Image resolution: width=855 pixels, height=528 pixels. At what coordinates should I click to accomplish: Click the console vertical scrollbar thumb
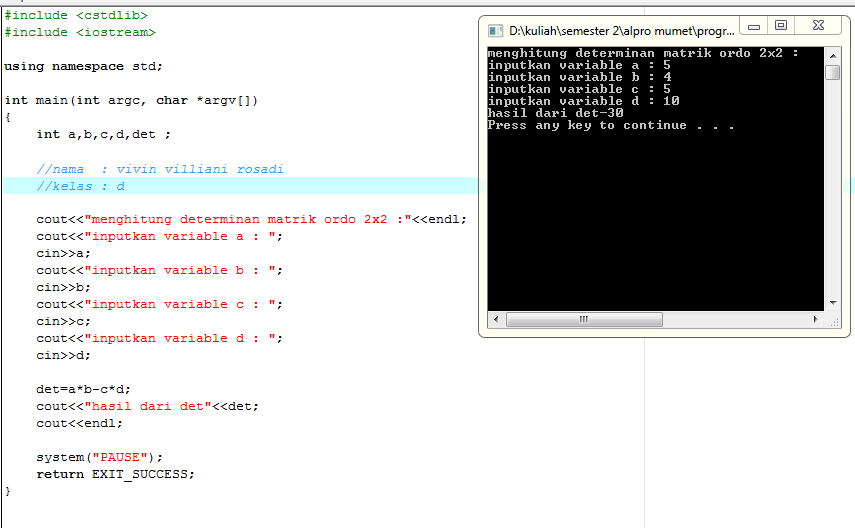833,73
